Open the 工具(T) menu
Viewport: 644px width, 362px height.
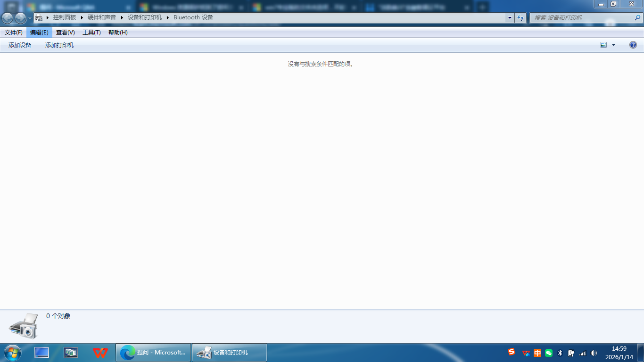[91, 33]
